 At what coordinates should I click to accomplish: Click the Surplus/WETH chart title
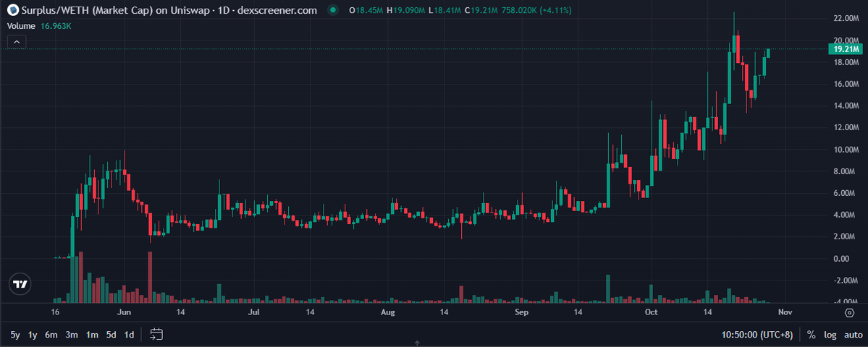169,10
